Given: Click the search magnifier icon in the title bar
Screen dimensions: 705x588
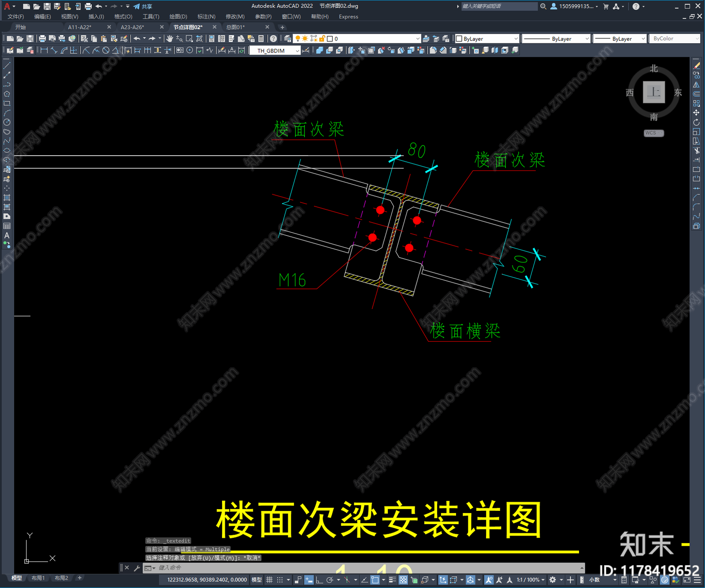Looking at the screenshot, I should coord(543,6).
